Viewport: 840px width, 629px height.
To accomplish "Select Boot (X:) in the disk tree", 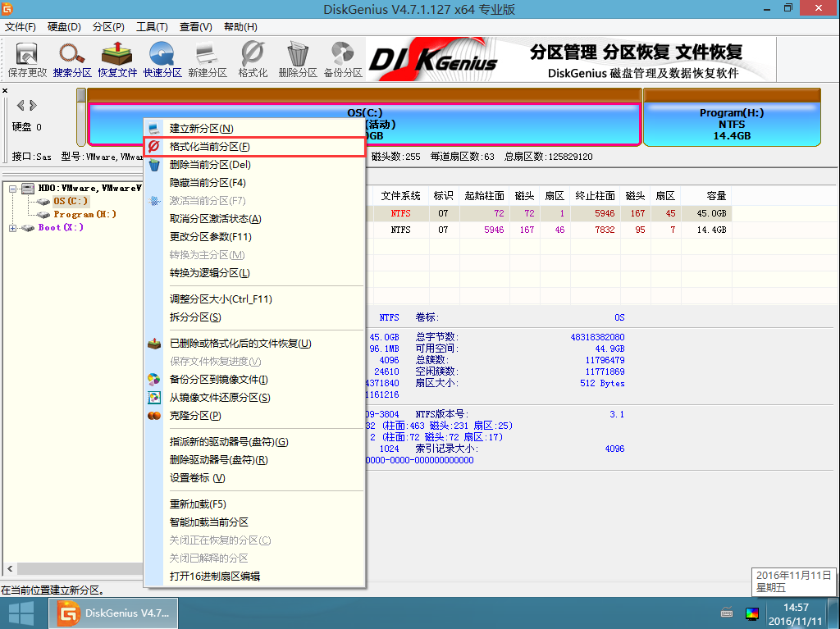I will (x=61, y=228).
